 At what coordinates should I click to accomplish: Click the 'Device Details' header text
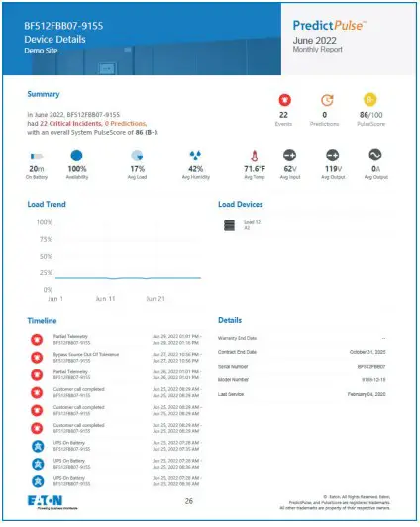tap(54, 39)
